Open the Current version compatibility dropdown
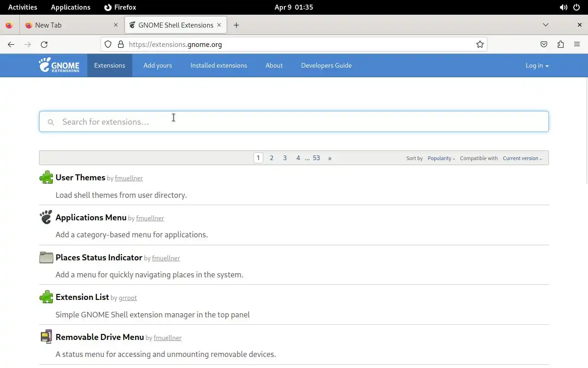The width and height of the screenshot is (588, 368). tap(522, 158)
